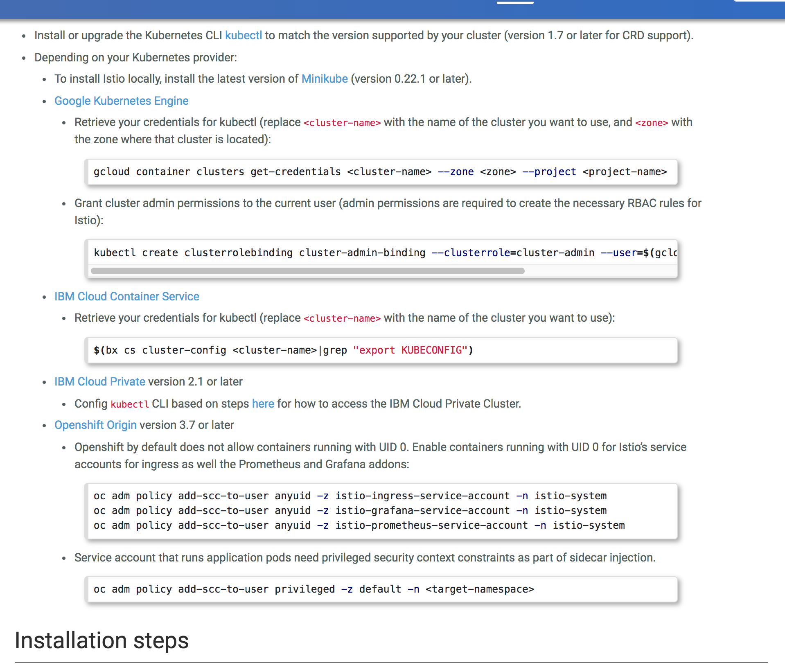Click the red <zone> placeholder in the paragraph
Image resolution: width=785 pixels, height=672 pixels.
652,123
